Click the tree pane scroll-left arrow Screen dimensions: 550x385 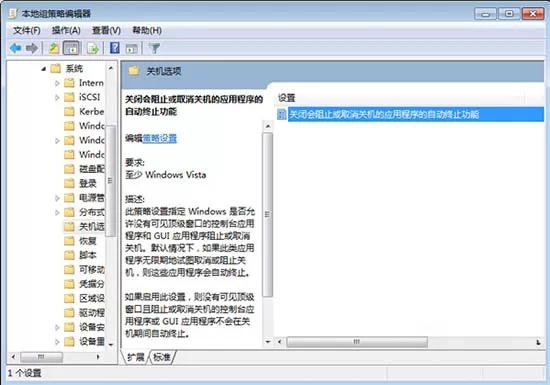[13, 357]
